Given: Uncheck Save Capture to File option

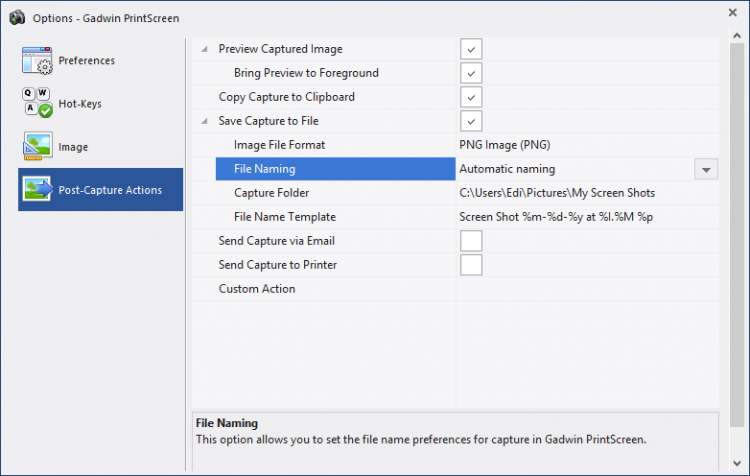Looking at the screenshot, I should (x=471, y=121).
